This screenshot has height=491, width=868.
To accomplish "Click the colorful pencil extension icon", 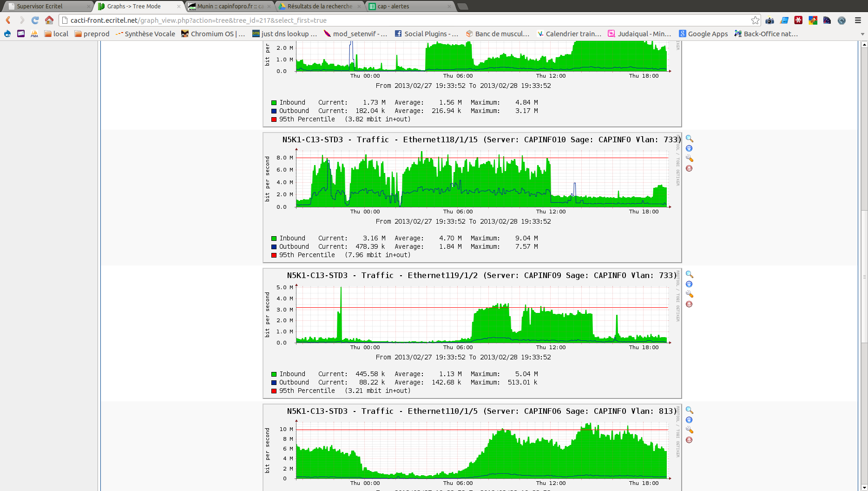I will click(813, 20).
